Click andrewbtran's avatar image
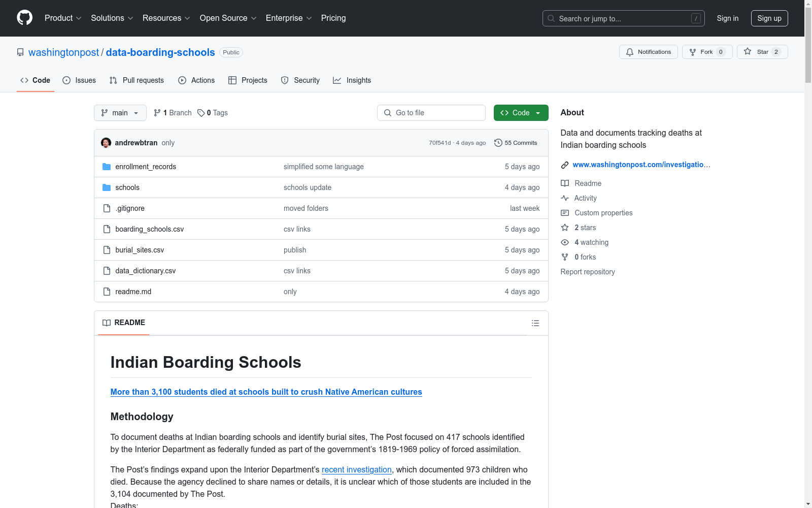Viewport: 812px width, 508px height. 106,143
